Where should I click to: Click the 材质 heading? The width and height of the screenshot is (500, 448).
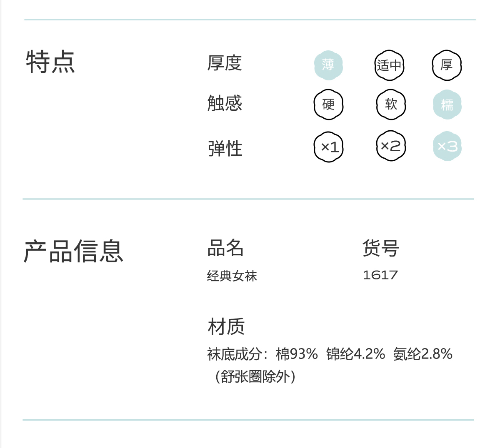(226, 326)
